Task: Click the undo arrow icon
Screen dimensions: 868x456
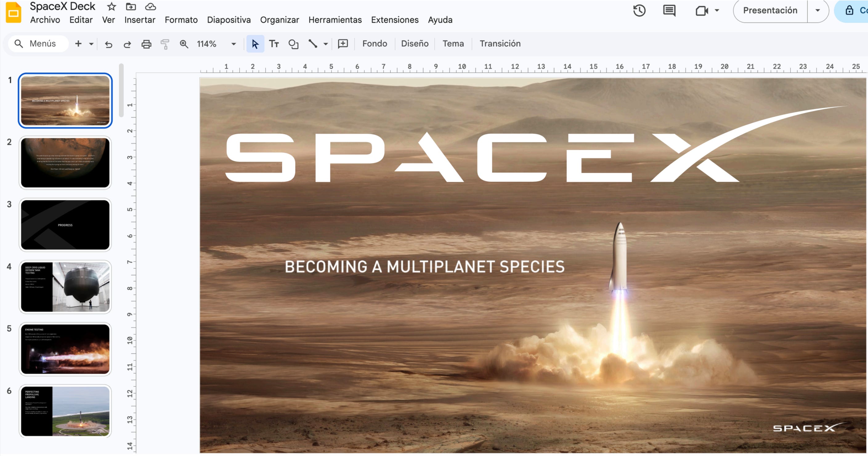Action: coord(108,44)
